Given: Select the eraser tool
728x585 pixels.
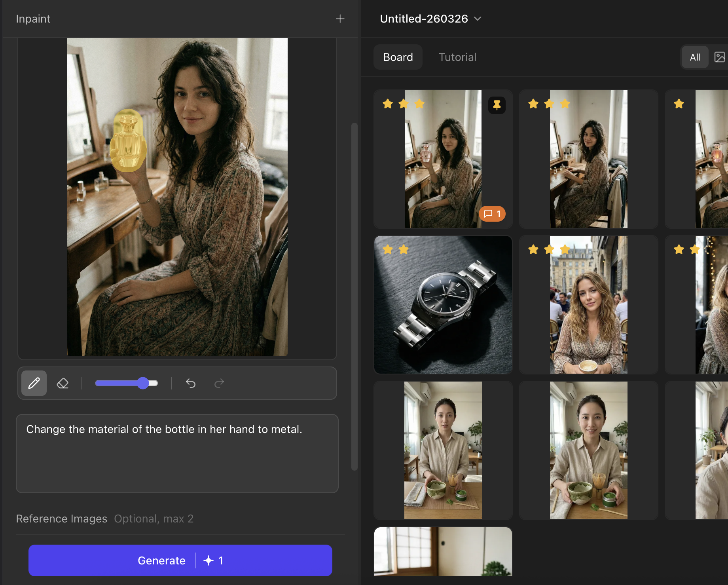Looking at the screenshot, I should pyautogui.click(x=63, y=383).
